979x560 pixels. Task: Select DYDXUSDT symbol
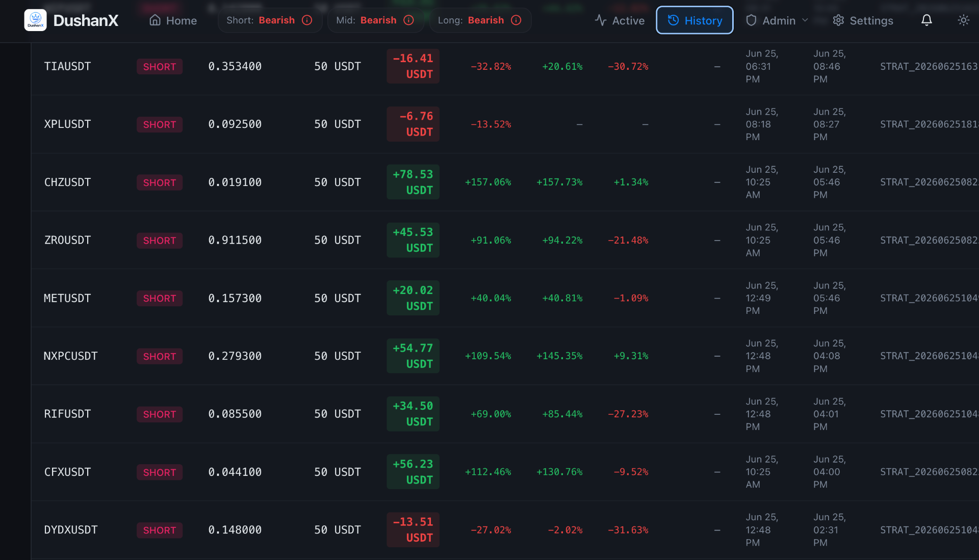click(x=70, y=530)
